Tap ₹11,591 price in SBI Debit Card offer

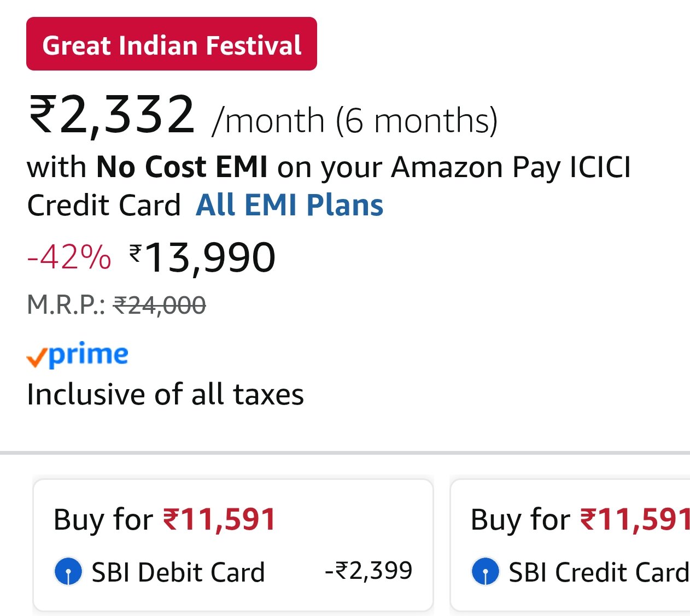click(x=219, y=519)
